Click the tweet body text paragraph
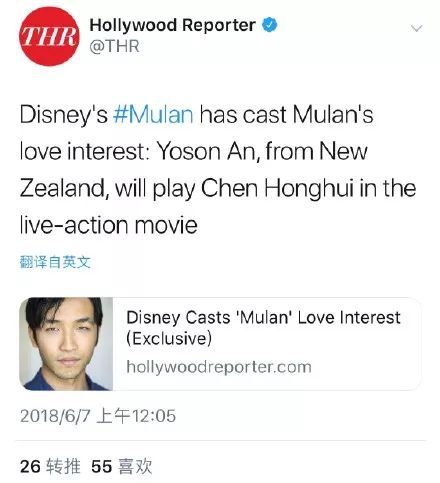The height and width of the screenshot is (483, 440). pyautogui.click(x=218, y=170)
